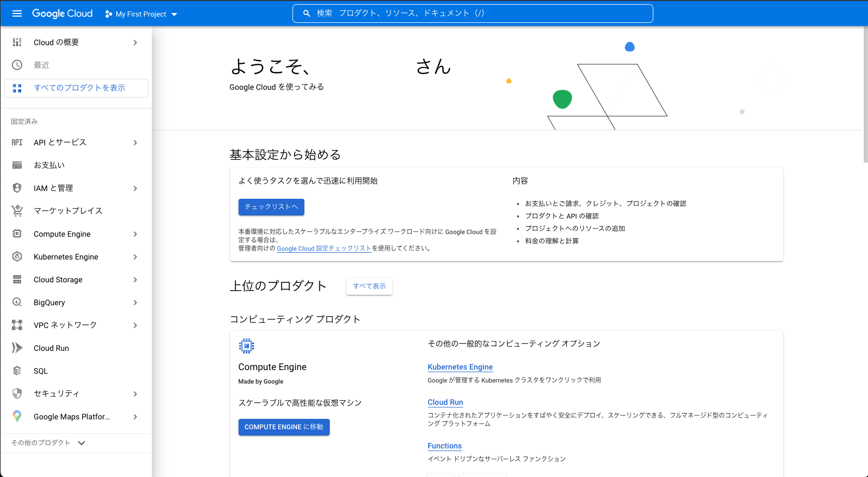Open SQL sidebar item
Screen dimensions: 868x477
click(x=76, y=371)
